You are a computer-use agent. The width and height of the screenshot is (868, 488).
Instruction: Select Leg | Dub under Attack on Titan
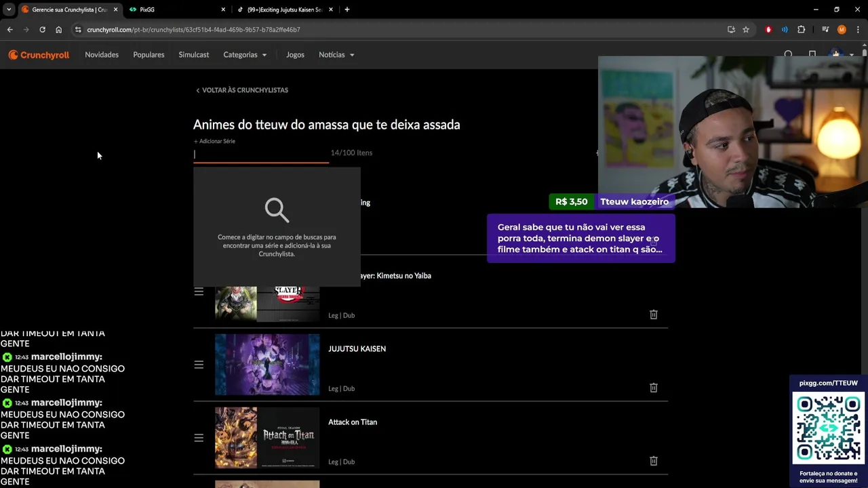coord(341,462)
